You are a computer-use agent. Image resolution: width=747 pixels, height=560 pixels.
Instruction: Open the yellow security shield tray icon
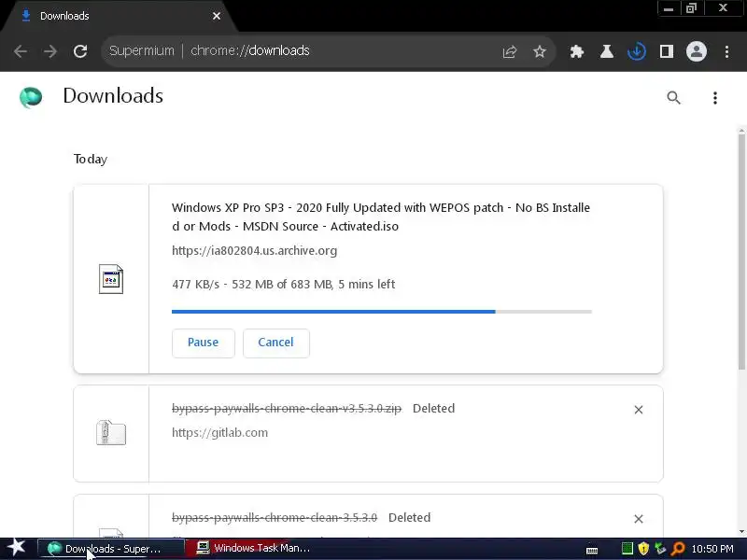pyautogui.click(x=643, y=549)
